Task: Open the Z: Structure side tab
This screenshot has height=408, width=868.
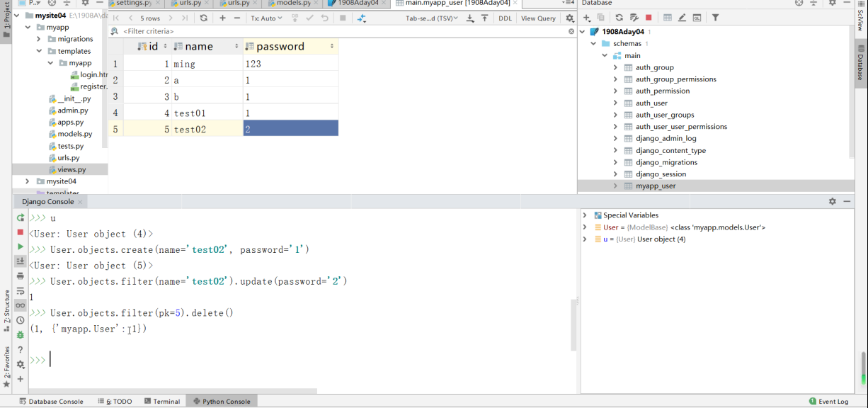Action: point(6,310)
